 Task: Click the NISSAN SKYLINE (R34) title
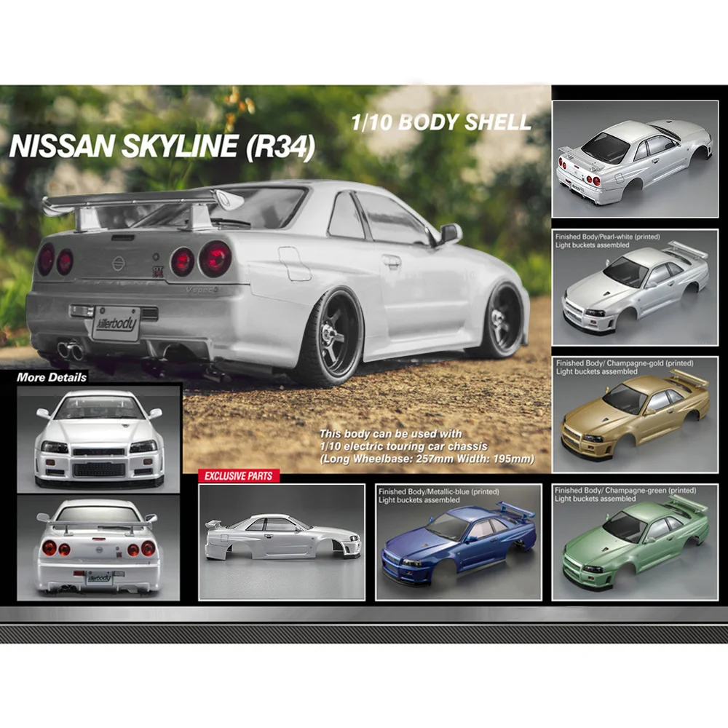point(162,146)
